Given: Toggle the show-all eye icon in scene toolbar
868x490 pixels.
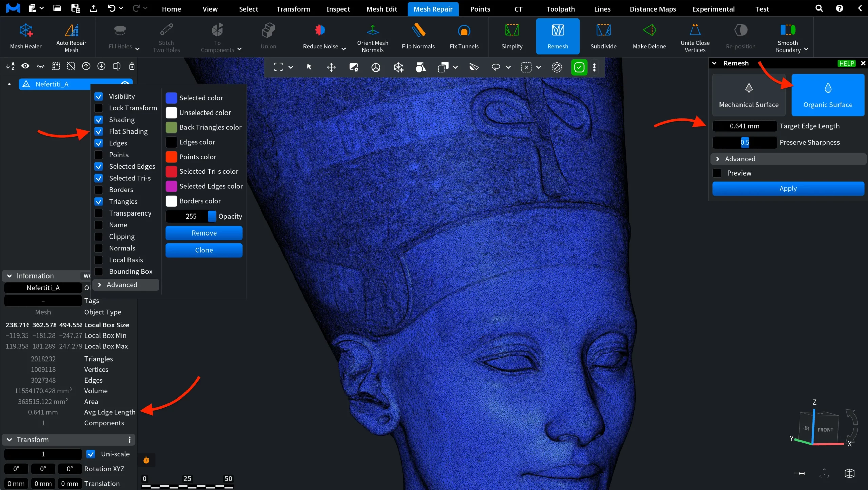Looking at the screenshot, I should (25, 66).
